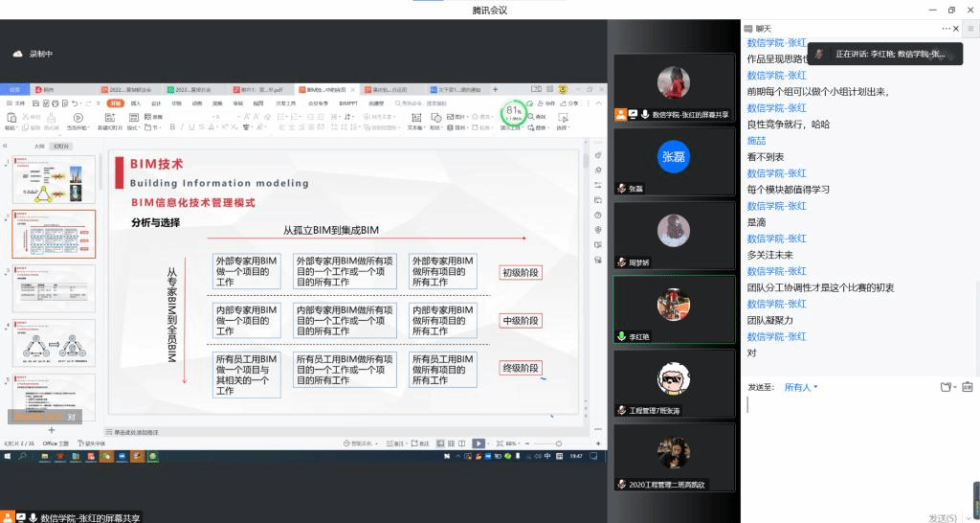Open the chat panel more options (…)

click(x=947, y=29)
